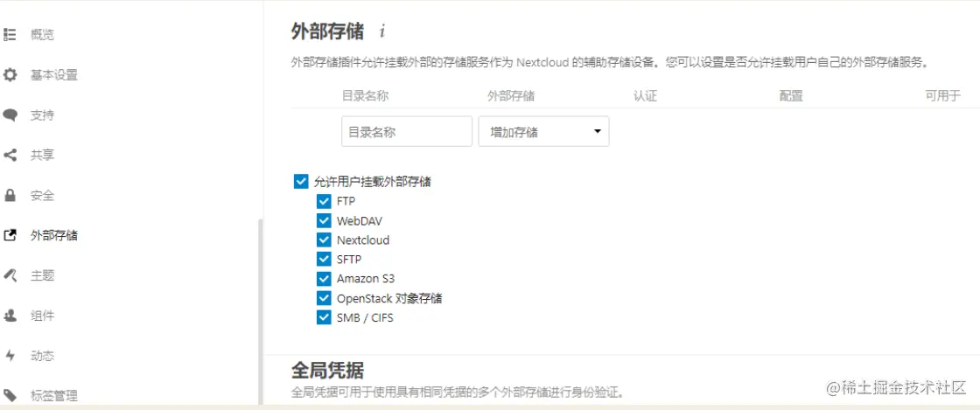Viewport: 980px width, 410px height.
Task: Open the 概览 settings section
Action: pos(43,35)
